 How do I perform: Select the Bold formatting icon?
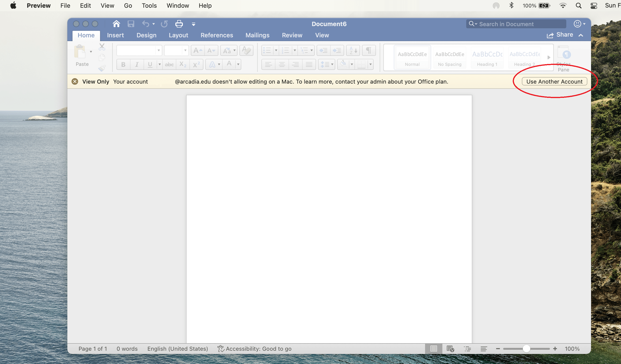[123, 64]
